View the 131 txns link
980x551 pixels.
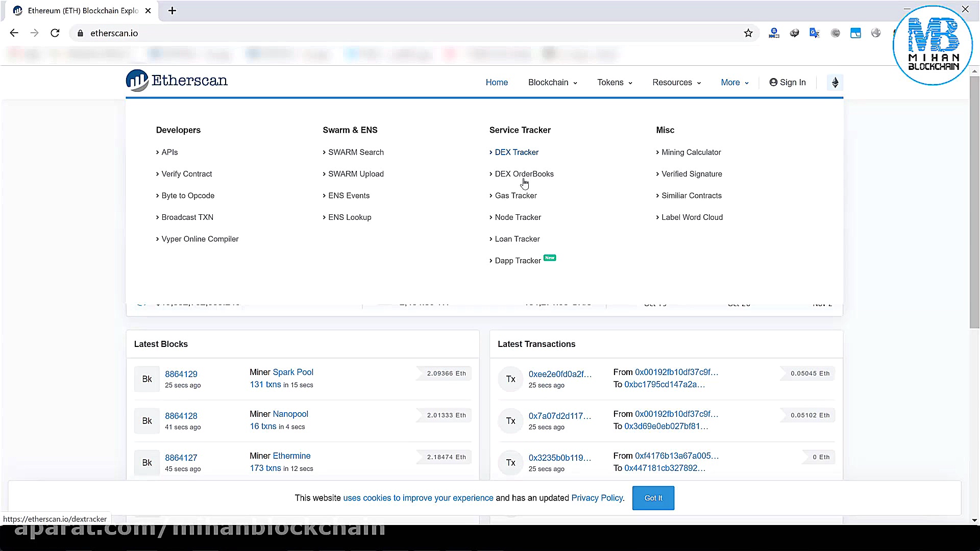point(265,385)
